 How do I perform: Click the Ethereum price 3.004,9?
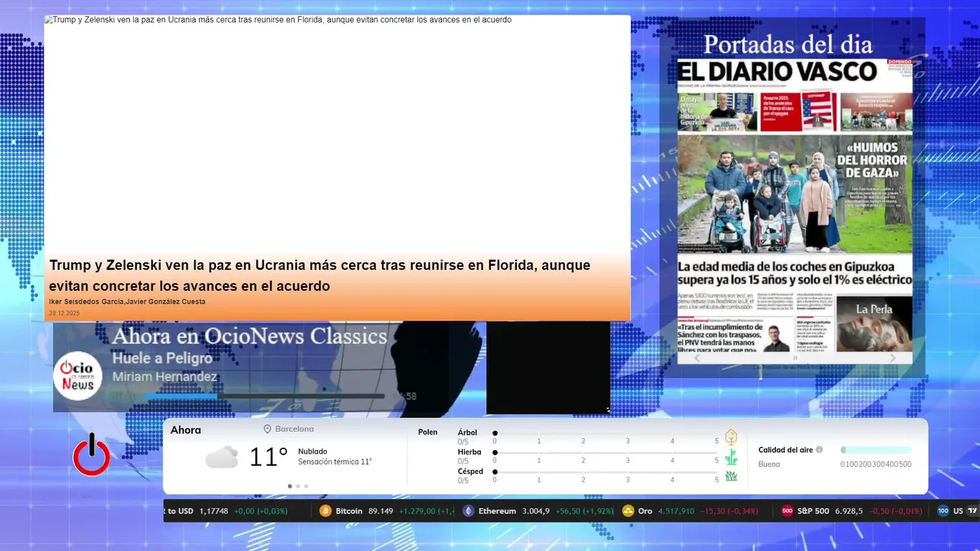[x=536, y=510]
